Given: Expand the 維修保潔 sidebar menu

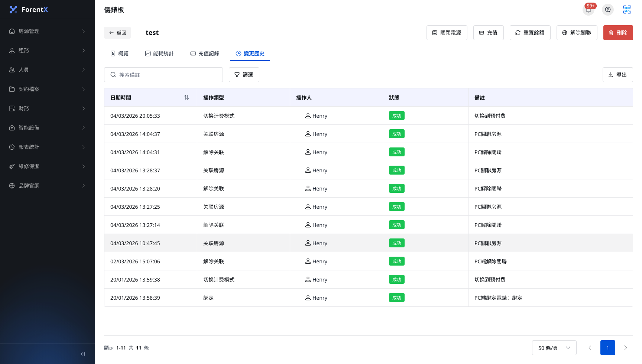Looking at the screenshot, I should click(x=48, y=166).
